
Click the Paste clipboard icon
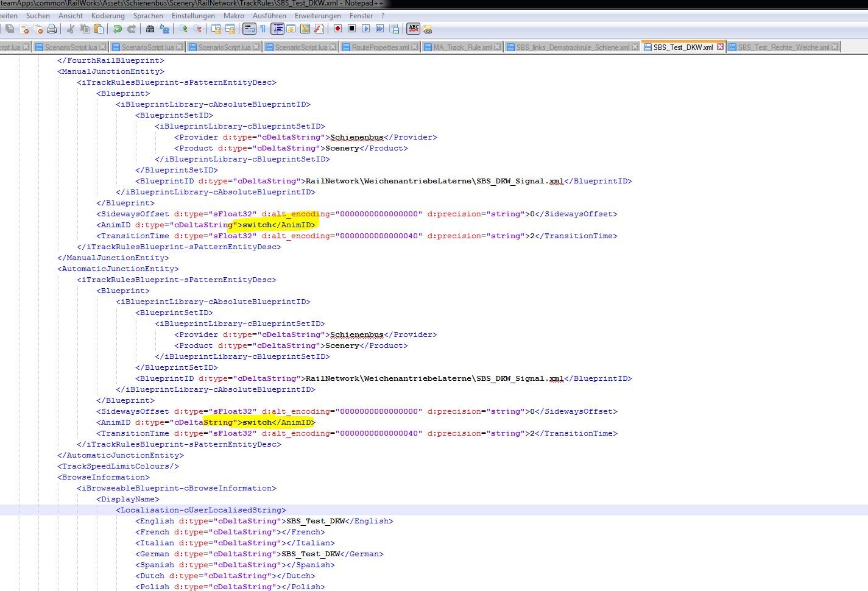99,29
